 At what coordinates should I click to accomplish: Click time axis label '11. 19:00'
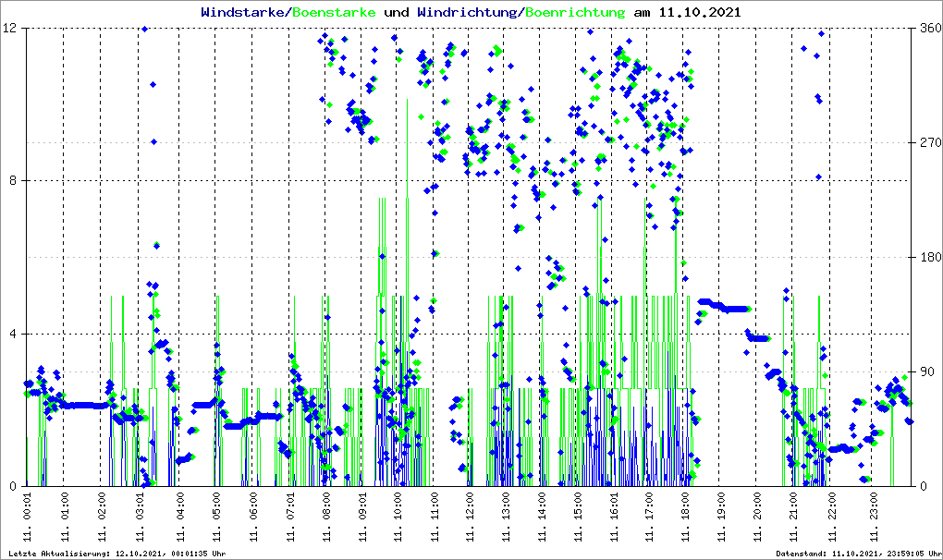(720, 517)
